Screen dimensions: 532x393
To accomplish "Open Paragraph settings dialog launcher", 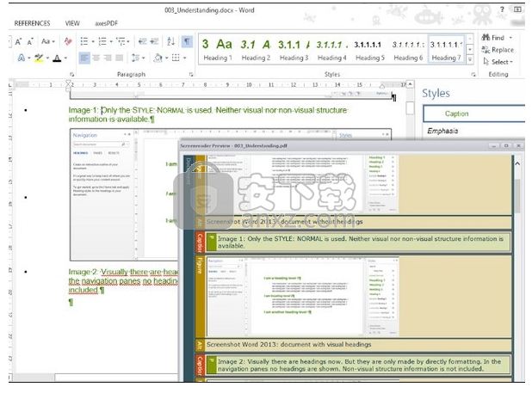I will coord(191,74).
